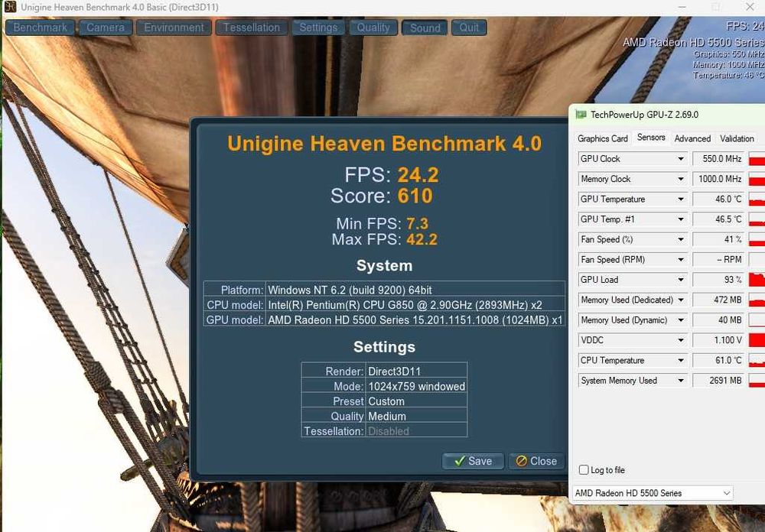Screen dimensions: 765x532
Task: Save the benchmark results
Action: (473, 461)
